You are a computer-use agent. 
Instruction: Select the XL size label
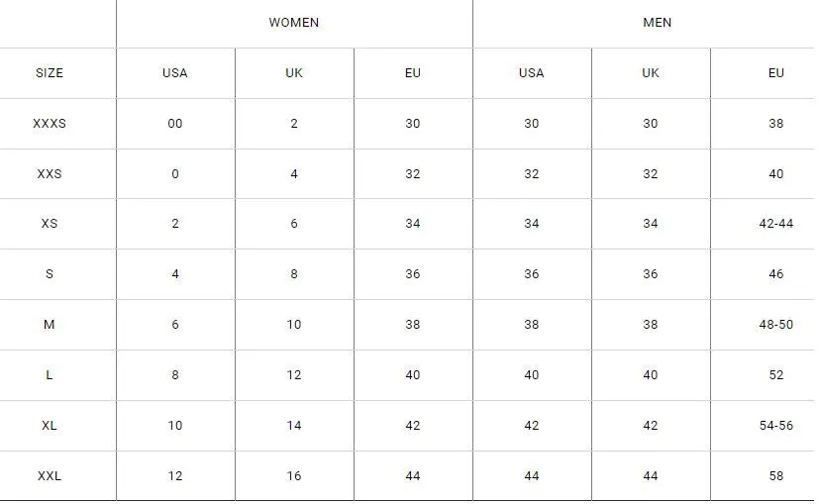50,425
